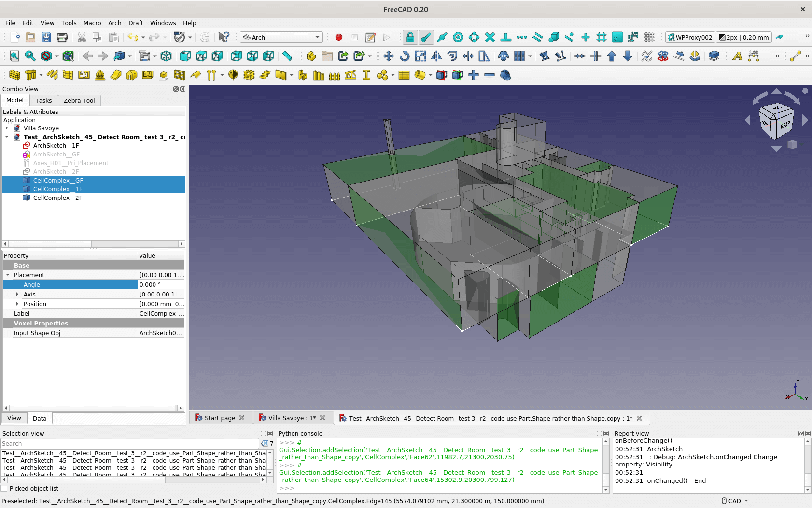Image resolution: width=812 pixels, height=508 pixels.
Task: Toggle the snap to grid button
Action: pyautogui.click(x=601, y=37)
